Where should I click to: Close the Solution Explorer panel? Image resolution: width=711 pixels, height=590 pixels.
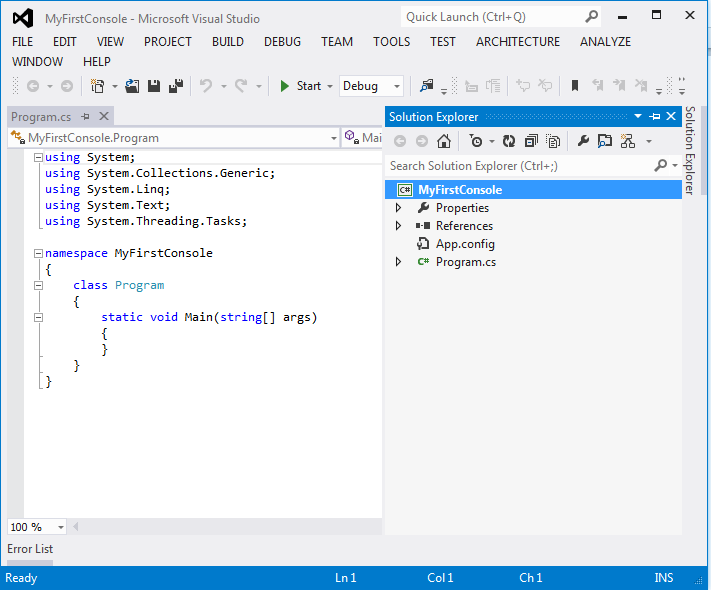[671, 116]
